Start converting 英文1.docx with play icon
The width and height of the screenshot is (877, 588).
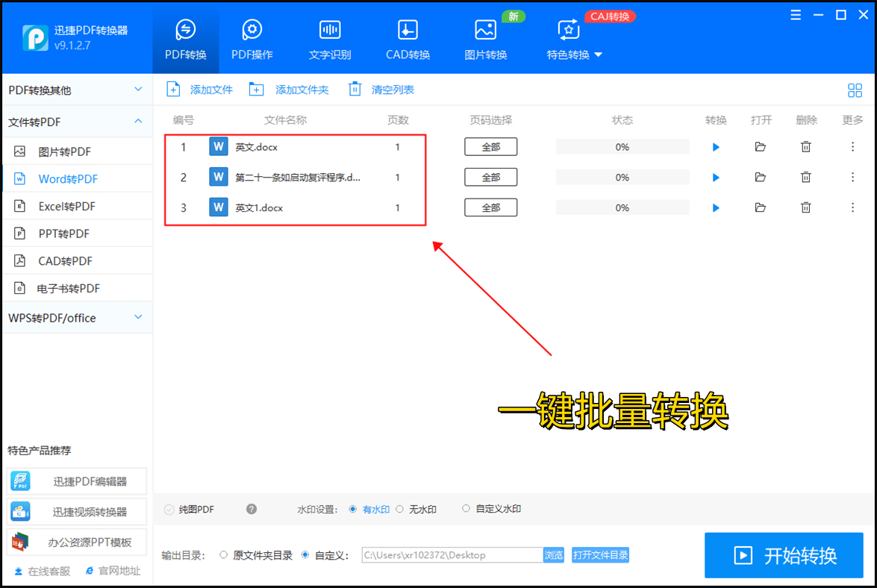716,208
